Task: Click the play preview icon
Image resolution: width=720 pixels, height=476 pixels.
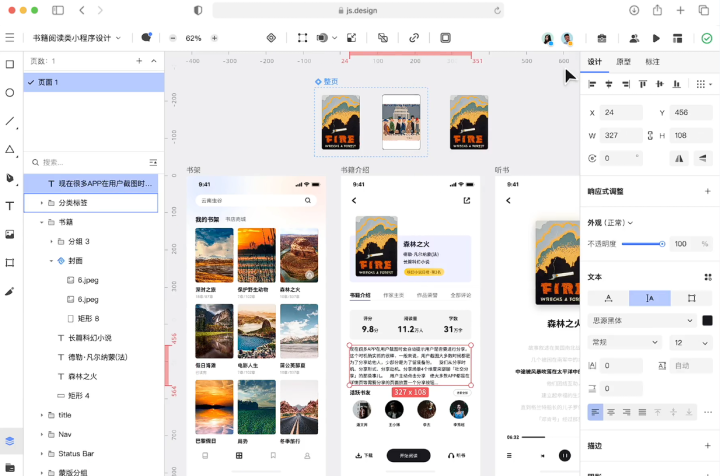Action: tap(656, 38)
